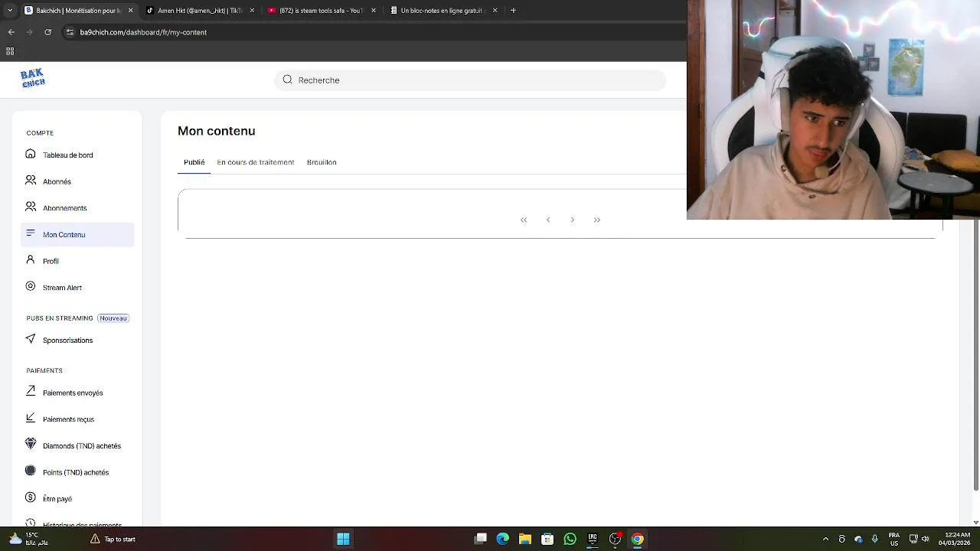Open Google Chrome from taskbar
The image size is (980, 551).
point(637,539)
